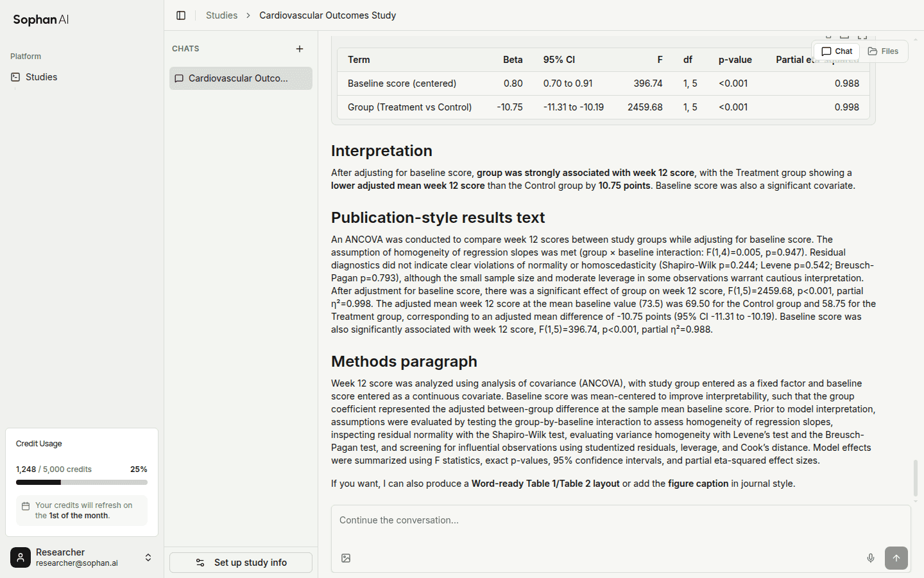924x578 pixels.
Task: Click the Term column header
Action: coord(359,60)
